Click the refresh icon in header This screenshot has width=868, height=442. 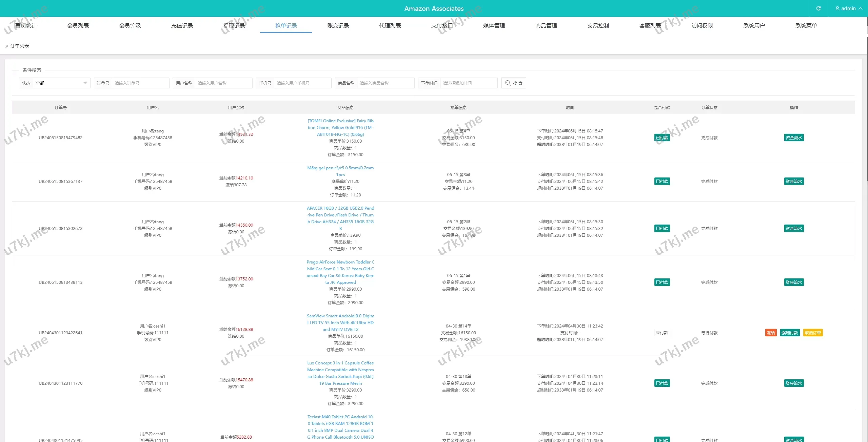pyautogui.click(x=818, y=8)
